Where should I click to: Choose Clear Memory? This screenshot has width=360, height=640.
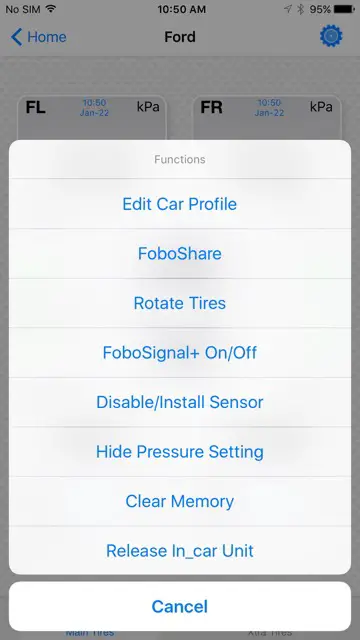(180, 501)
